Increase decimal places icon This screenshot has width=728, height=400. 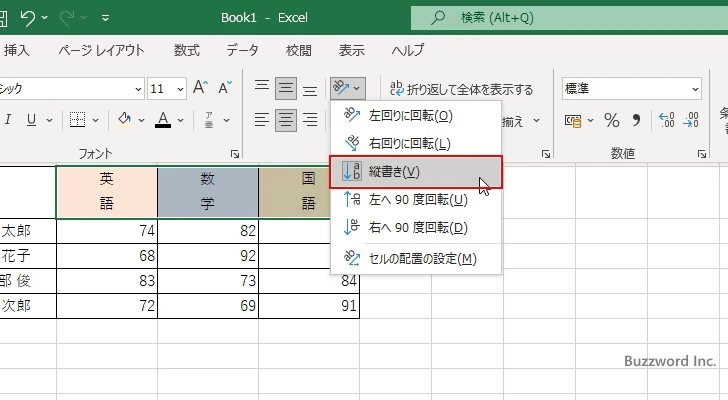point(667,120)
